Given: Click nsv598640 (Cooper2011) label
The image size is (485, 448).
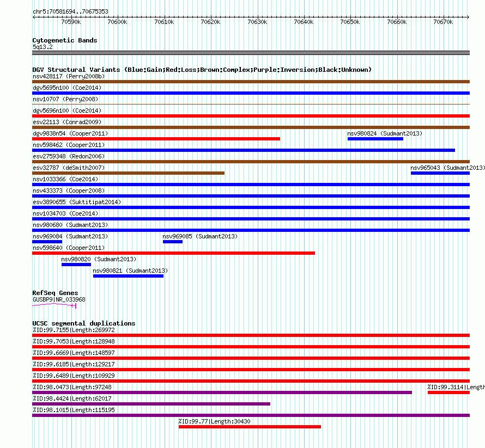Looking at the screenshot, I should (x=69, y=248).
